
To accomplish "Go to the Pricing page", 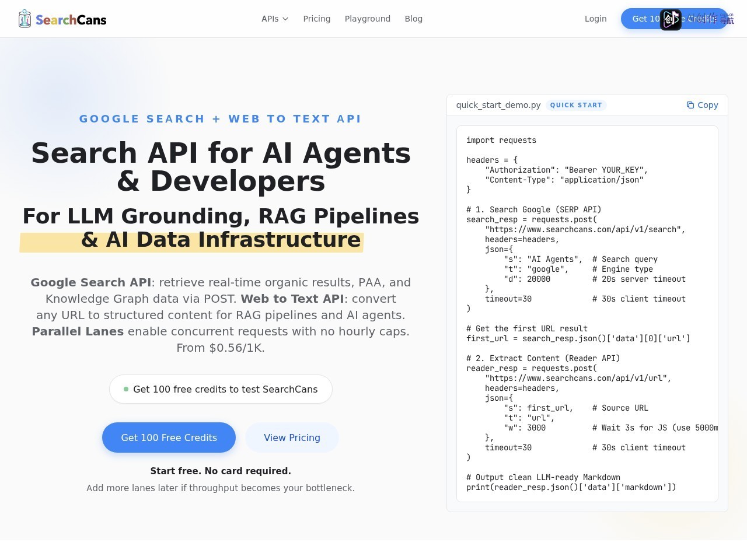I will (317, 19).
